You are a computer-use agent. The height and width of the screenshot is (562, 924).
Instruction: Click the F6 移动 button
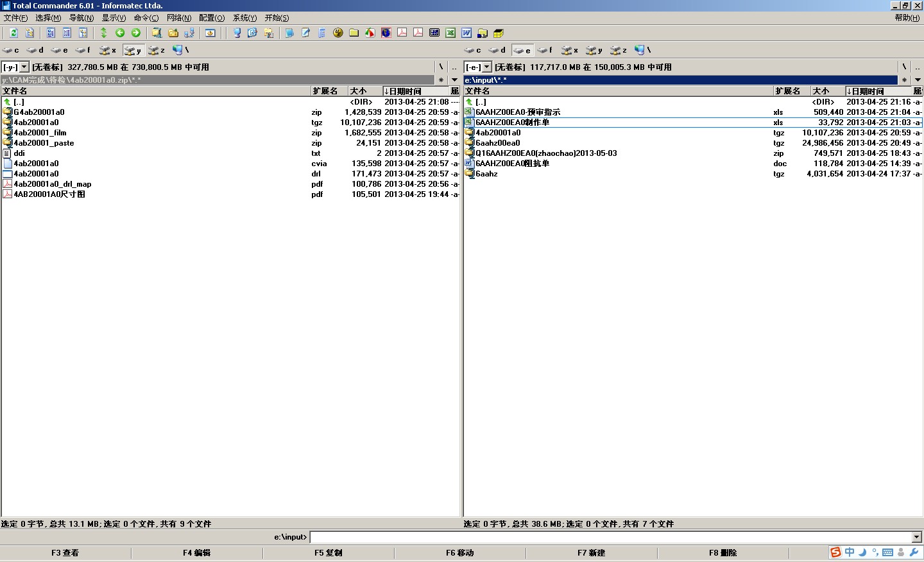click(460, 552)
